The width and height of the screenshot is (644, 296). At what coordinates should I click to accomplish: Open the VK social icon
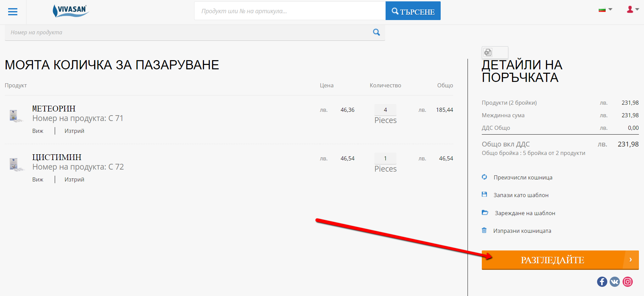615,282
